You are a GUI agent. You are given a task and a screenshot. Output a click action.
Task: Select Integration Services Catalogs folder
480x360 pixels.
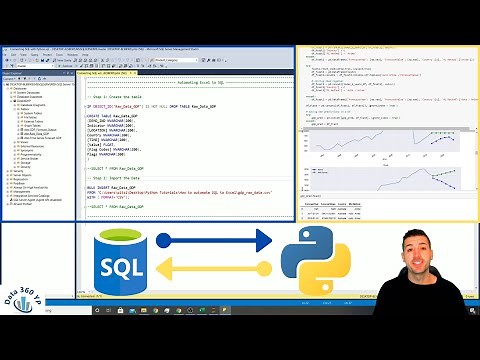[x=31, y=196]
